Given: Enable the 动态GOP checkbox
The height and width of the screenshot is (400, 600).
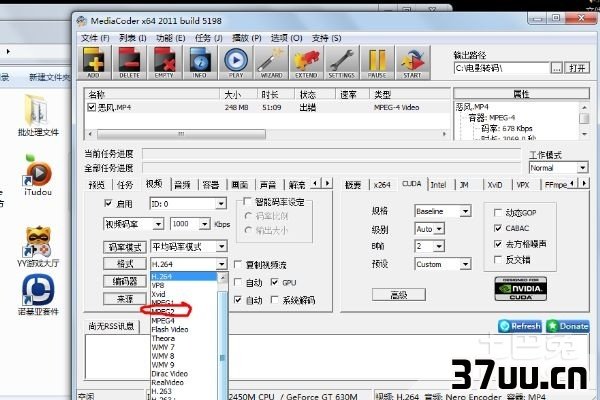Looking at the screenshot, I should pyautogui.click(x=498, y=212).
